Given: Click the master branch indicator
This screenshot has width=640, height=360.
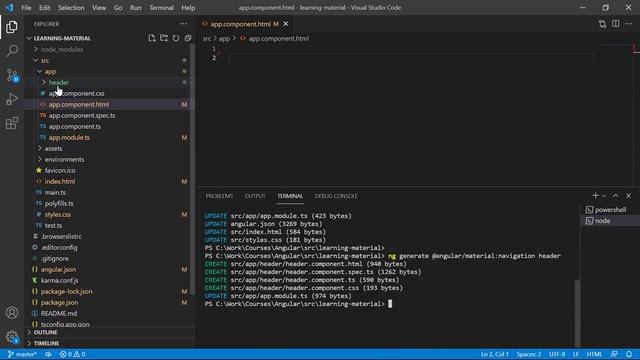Looking at the screenshot, I should (x=22, y=354).
